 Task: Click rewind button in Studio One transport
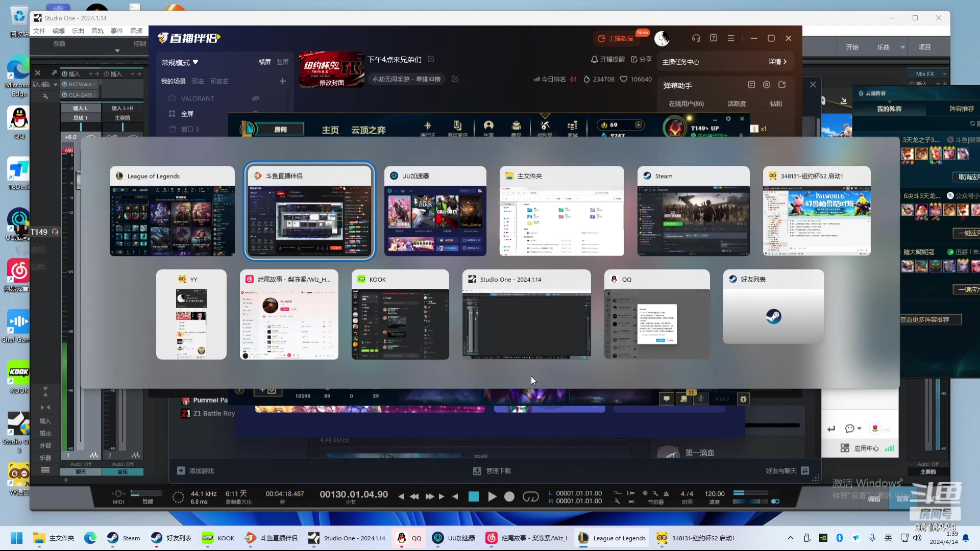coord(414,496)
